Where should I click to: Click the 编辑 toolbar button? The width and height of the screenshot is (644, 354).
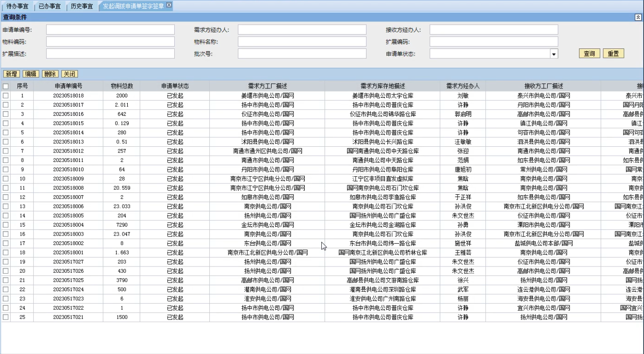coord(31,74)
